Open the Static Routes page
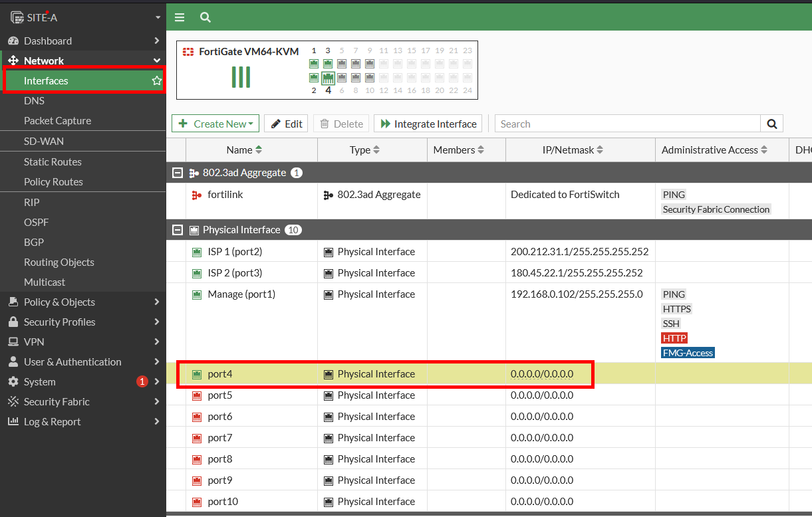The height and width of the screenshot is (517, 812). (53, 161)
